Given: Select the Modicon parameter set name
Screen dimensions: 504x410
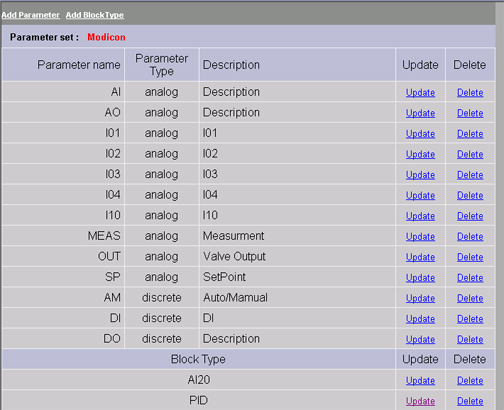Looking at the screenshot, I should pyautogui.click(x=106, y=37).
